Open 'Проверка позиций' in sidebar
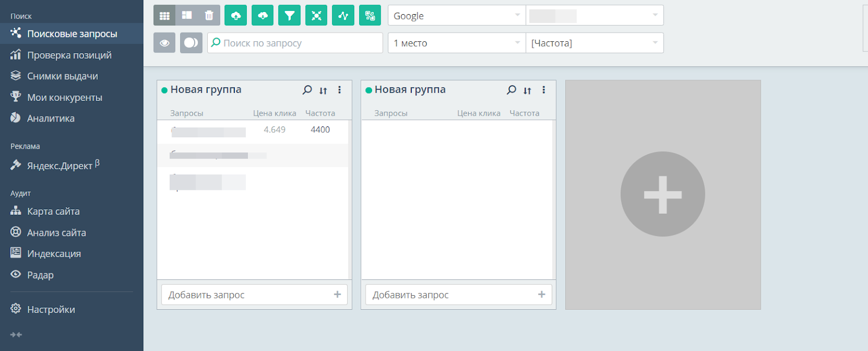This screenshot has height=351, width=868. [69, 55]
